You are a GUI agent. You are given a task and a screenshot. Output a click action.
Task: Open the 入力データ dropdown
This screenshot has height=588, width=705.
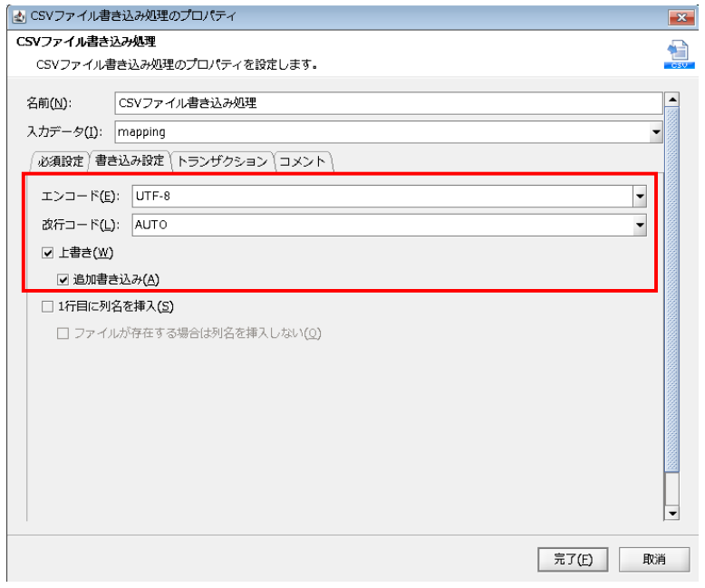tap(656, 132)
